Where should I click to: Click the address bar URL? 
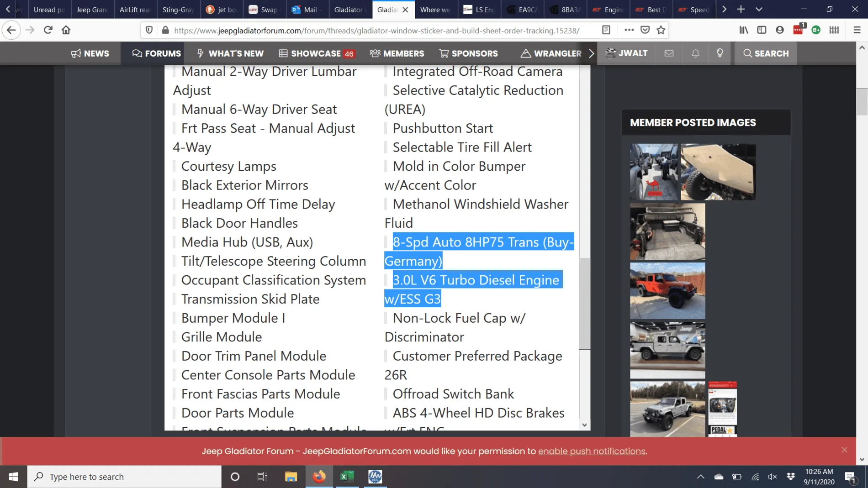click(x=377, y=31)
